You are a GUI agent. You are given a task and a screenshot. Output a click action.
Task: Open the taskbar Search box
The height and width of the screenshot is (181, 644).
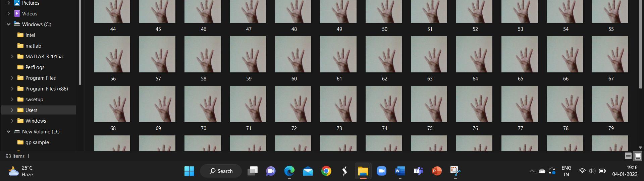click(221, 171)
